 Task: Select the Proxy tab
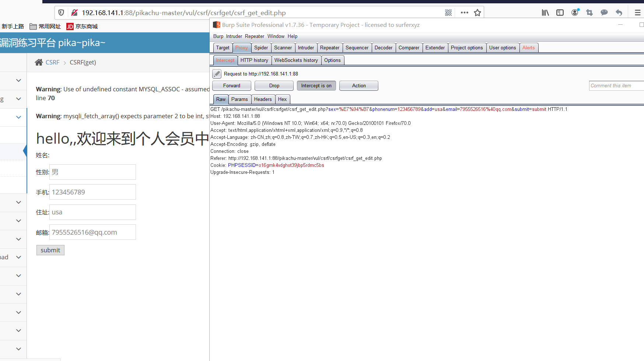[x=242, y=48]
